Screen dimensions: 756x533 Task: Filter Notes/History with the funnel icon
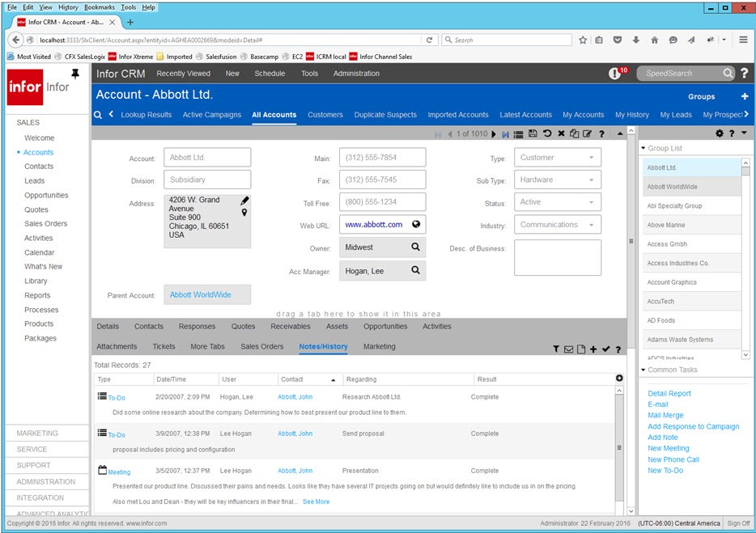(556, 349)
